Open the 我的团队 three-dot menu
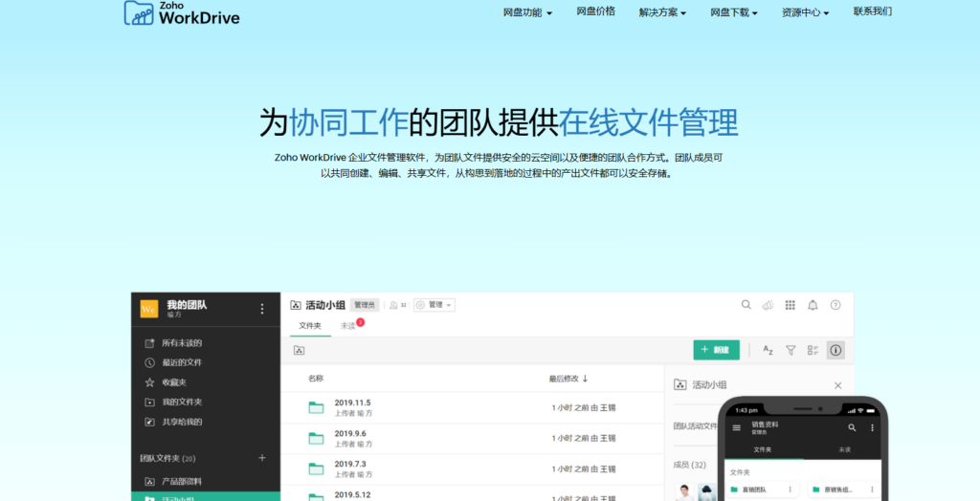 coord(262,309)
